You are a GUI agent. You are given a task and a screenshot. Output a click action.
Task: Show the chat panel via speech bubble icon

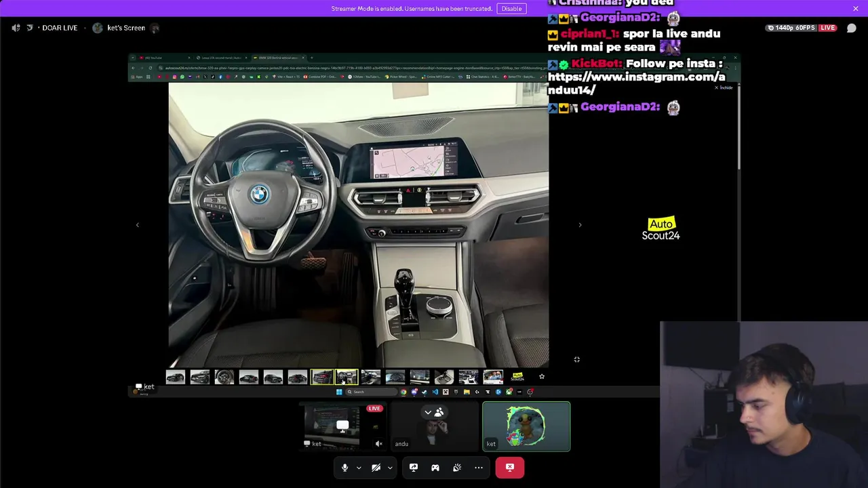click(852, 28)
